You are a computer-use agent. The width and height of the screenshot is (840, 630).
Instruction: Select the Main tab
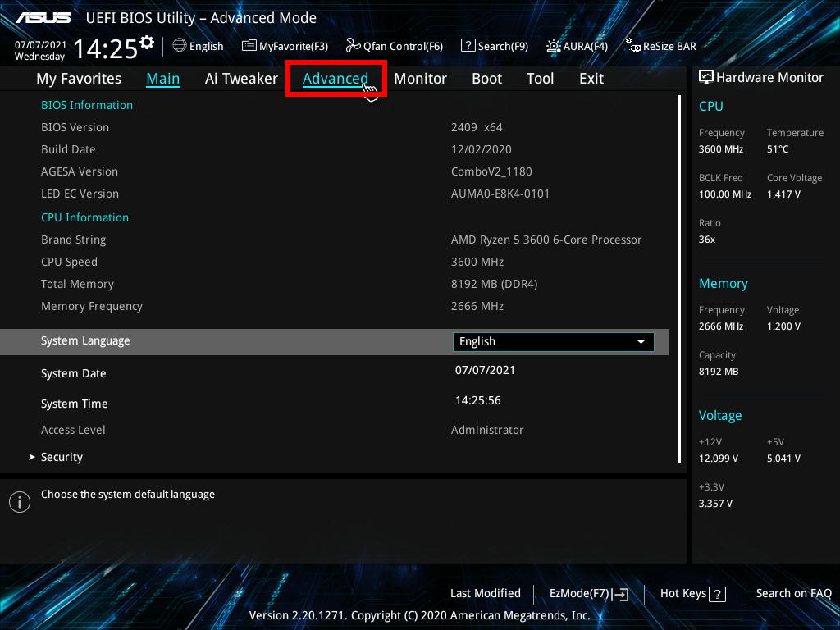pyautogui.click(x=163, y=79)
